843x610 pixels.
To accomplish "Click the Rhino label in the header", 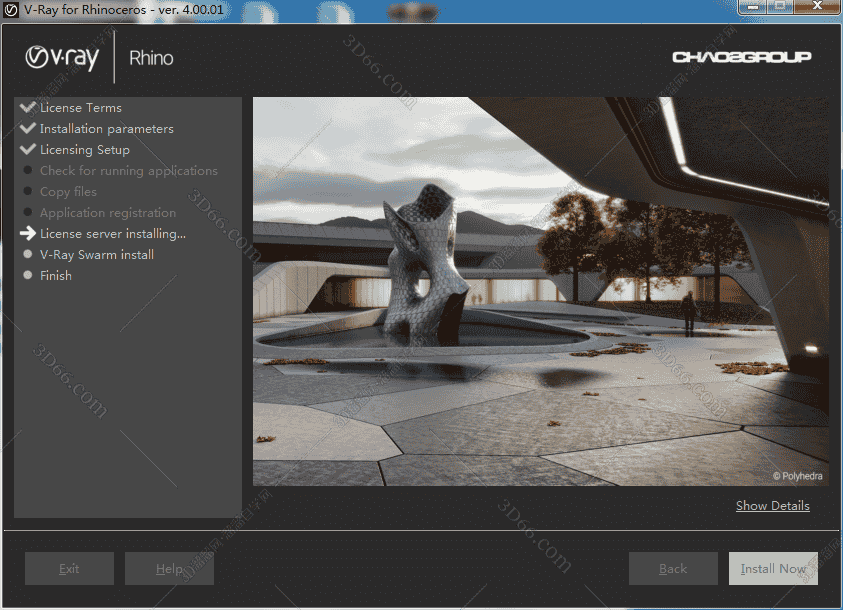I will (150, 57).
